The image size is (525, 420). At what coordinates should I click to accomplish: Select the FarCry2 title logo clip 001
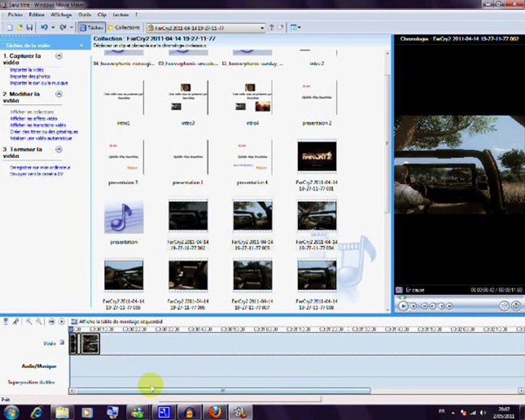click(x=317, y=156)
